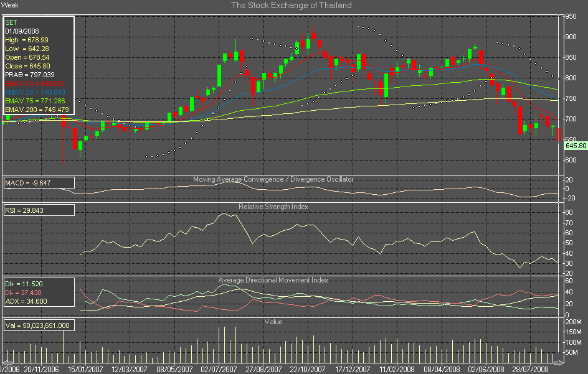Screen dimensions: 588x374
Task: Click the 08/05/2007 date on the time axis
Action: [x=174, y=370]
